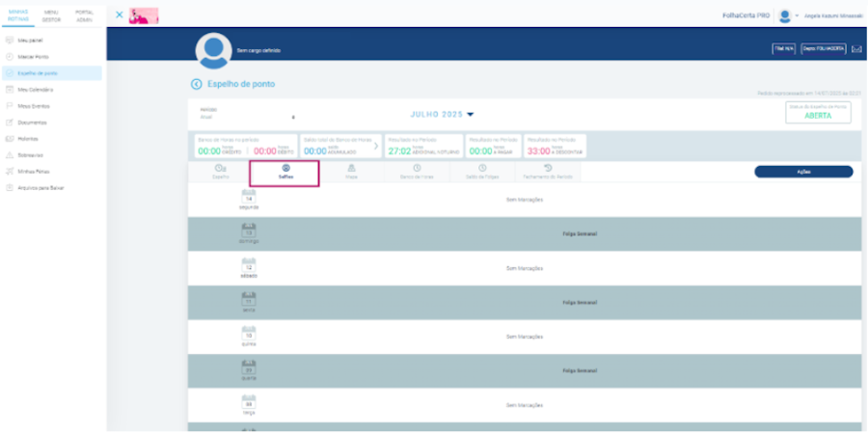The width and height of the screenshot is (868, 436).
Task: Click Sem Marcações on segunda row
Action: click(x=525, y=200)
